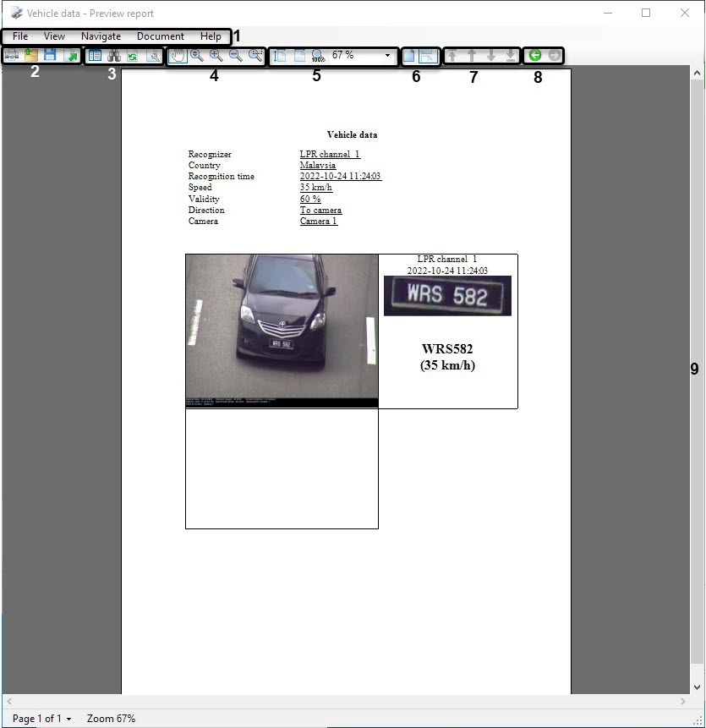Refresh the report with the green arrows icon

click(x=133, y=56)
